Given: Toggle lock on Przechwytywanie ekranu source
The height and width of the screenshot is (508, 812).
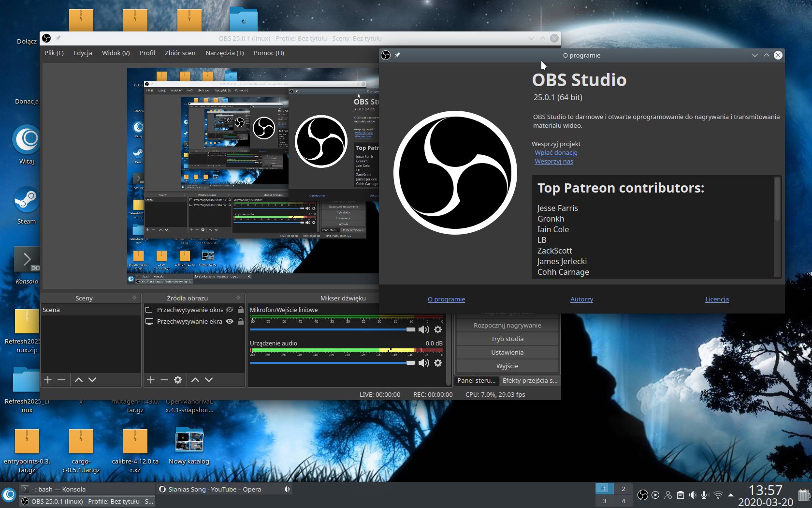Looking at the screenshot, I should pos(240,321).
